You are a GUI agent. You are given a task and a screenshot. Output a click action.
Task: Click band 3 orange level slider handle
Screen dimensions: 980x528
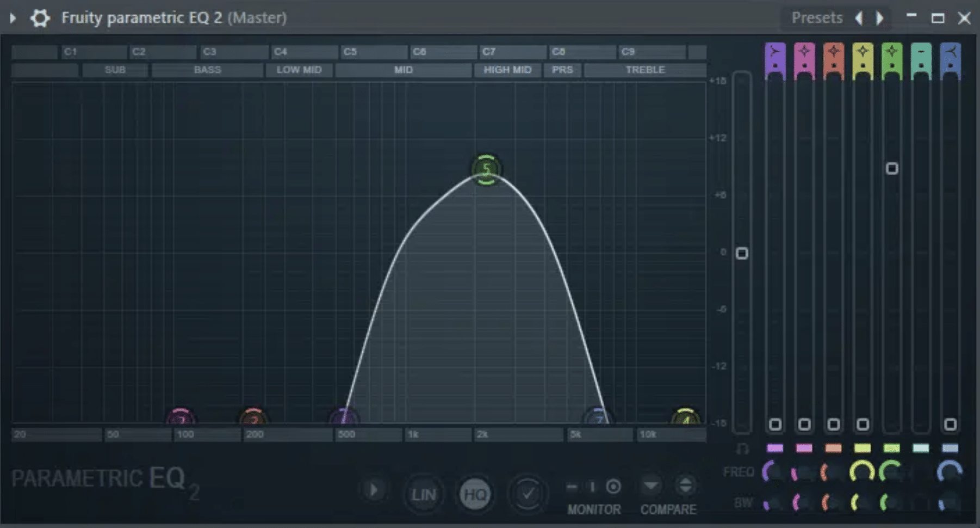point(833,424)
